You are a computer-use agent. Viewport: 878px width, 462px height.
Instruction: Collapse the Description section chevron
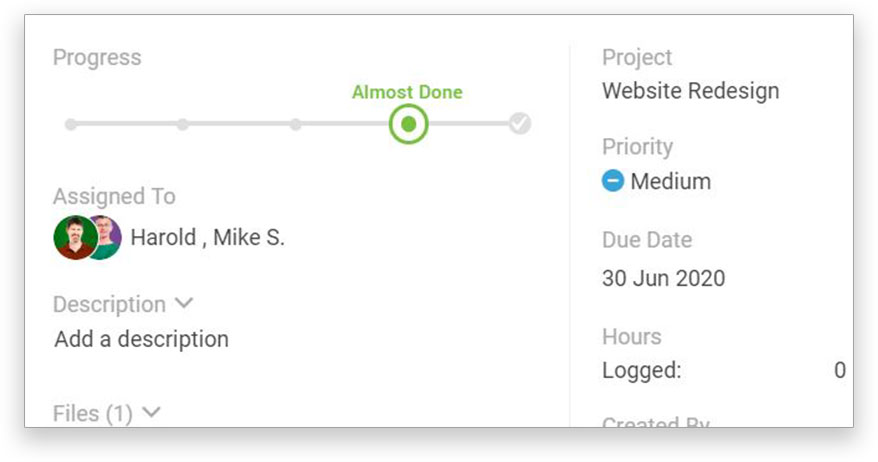click(184, 304)
